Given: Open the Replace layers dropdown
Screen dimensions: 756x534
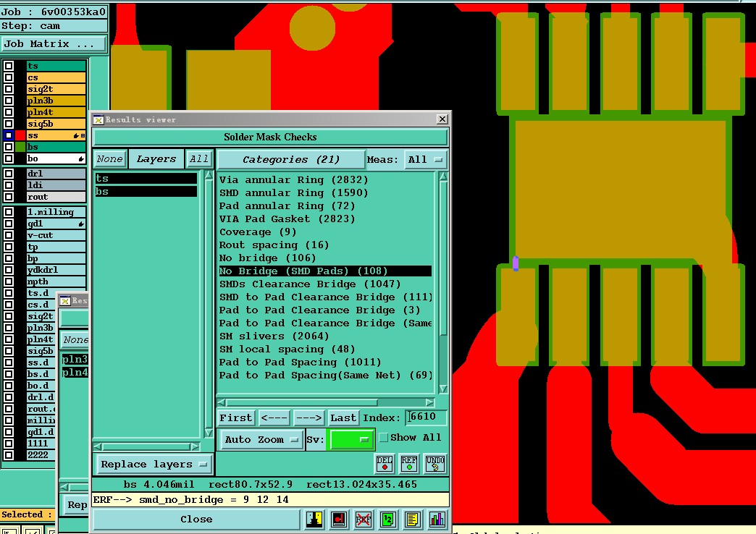Looking at the screenshot, I should pyautogui.click(x=154, y=464).
